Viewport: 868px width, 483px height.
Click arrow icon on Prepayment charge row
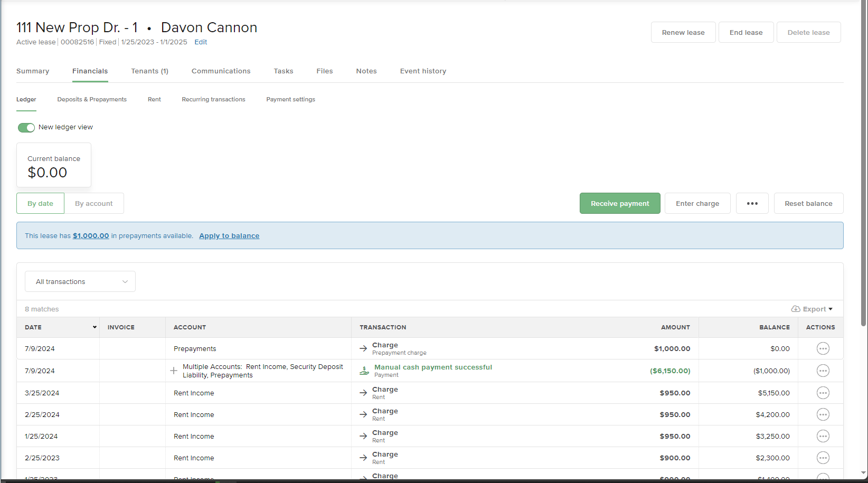click(x=363, y=348)
